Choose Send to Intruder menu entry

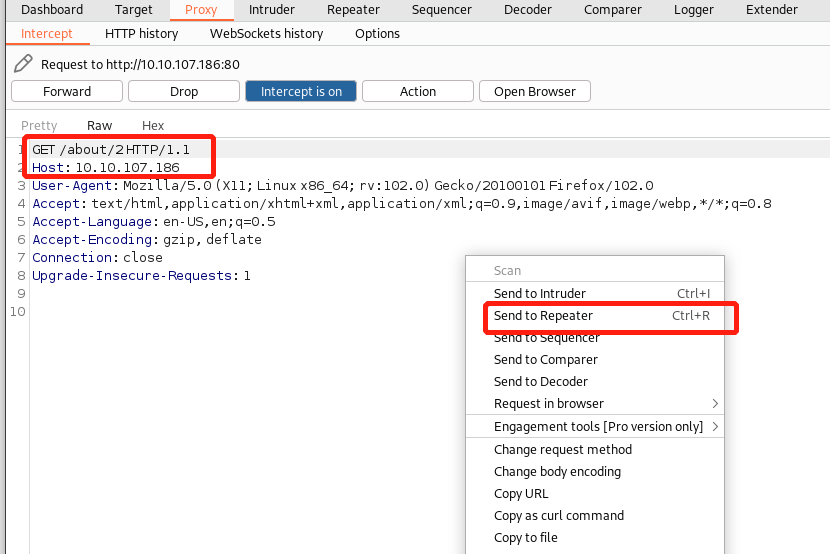click(x=540, y=294)
